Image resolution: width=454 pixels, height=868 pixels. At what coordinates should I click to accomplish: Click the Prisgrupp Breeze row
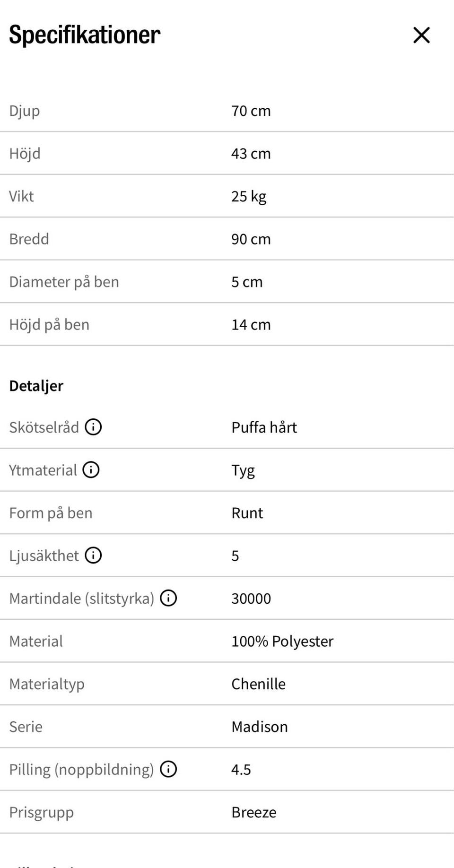coord(227,812)
